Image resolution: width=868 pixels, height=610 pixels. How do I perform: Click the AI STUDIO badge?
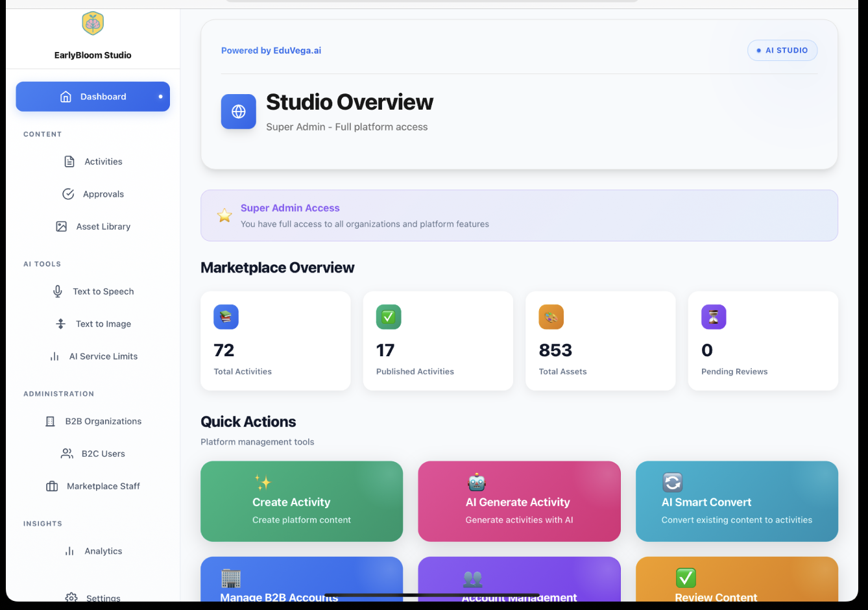(782, 51)
